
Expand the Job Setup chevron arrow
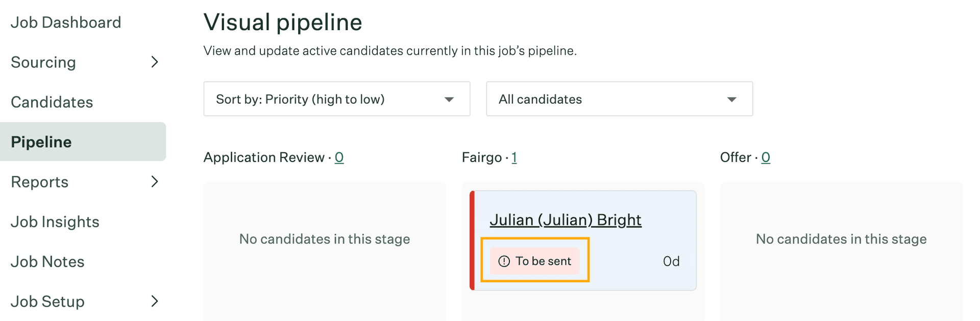(x=155, y=301)
